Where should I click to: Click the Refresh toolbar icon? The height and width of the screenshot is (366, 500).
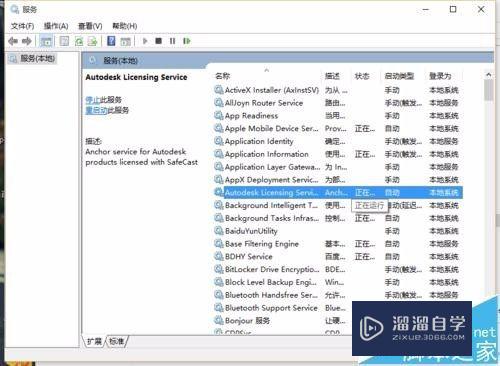[x=79, y=41]
